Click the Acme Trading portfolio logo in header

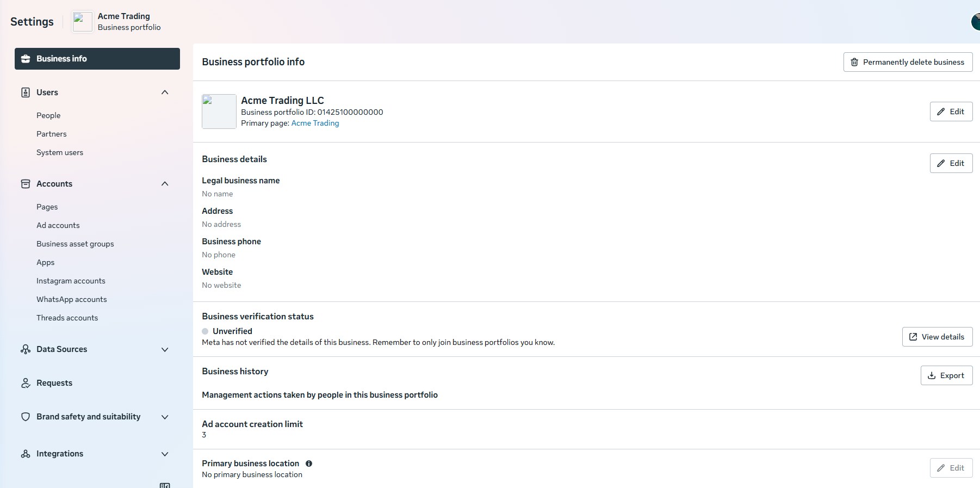[x=83, y=22]
